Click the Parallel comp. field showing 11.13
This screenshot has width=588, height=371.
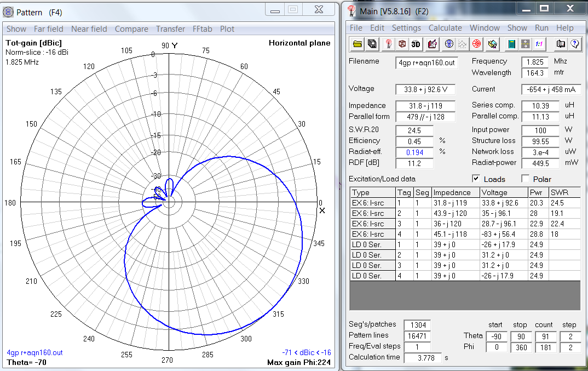pos(540,117)
